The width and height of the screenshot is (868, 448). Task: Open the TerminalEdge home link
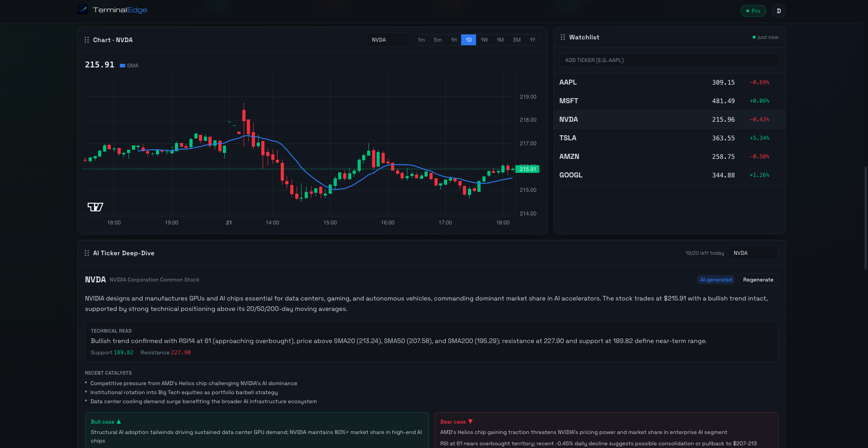(x=113, y=10)
